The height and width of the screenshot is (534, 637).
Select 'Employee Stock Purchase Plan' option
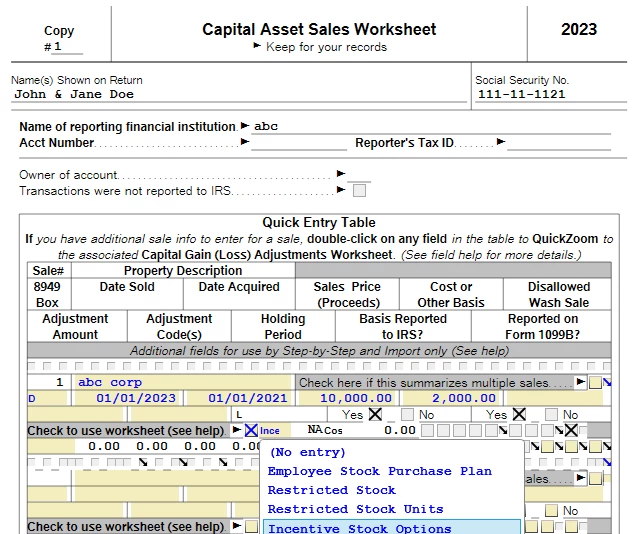(380, 471)
